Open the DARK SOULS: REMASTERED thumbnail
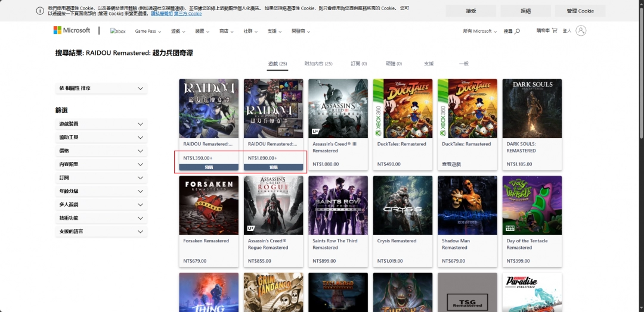Viewport: 644px width, 312px height. [532, 108]
